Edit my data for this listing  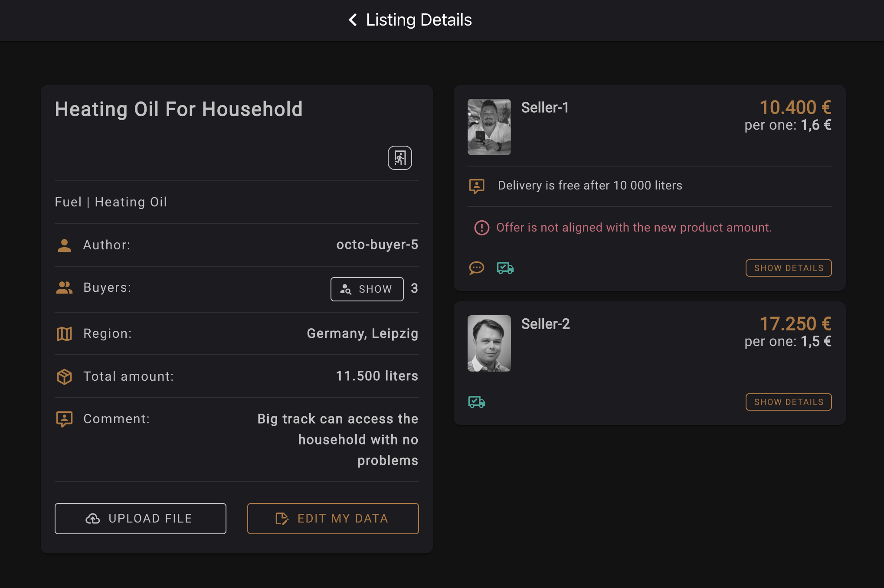pos(333,519)
